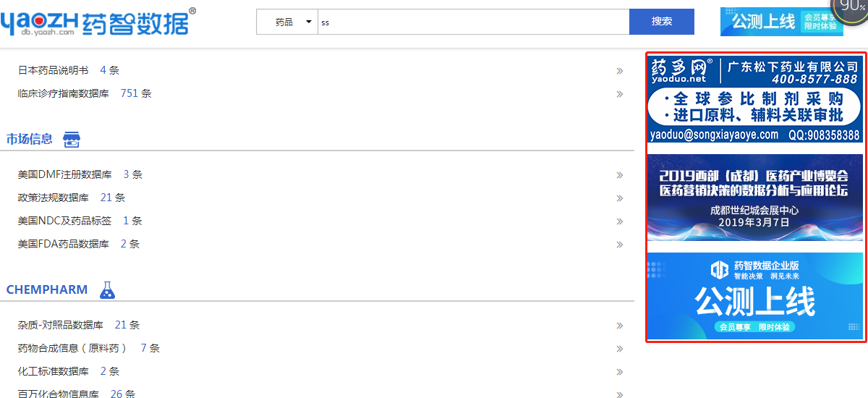
Task: Click the 药多网 松下药业 advertisement
Action: pos(755,99)
